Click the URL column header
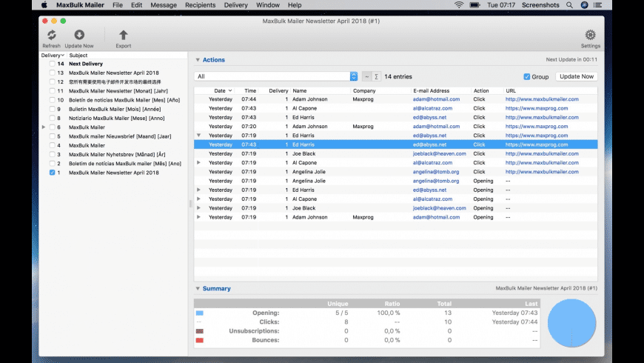 [x=511, y=91]
